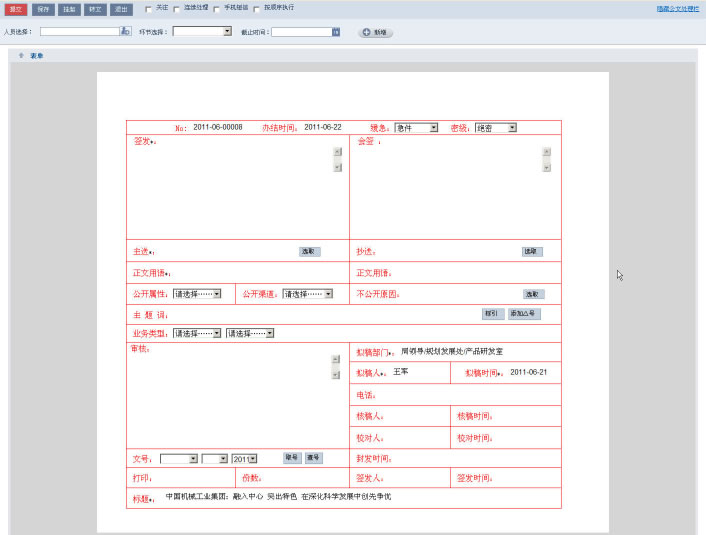Click the scroll-down arrow in 会签 box
706x535 pixels.
pyautogui.click(x=546, y=167)
